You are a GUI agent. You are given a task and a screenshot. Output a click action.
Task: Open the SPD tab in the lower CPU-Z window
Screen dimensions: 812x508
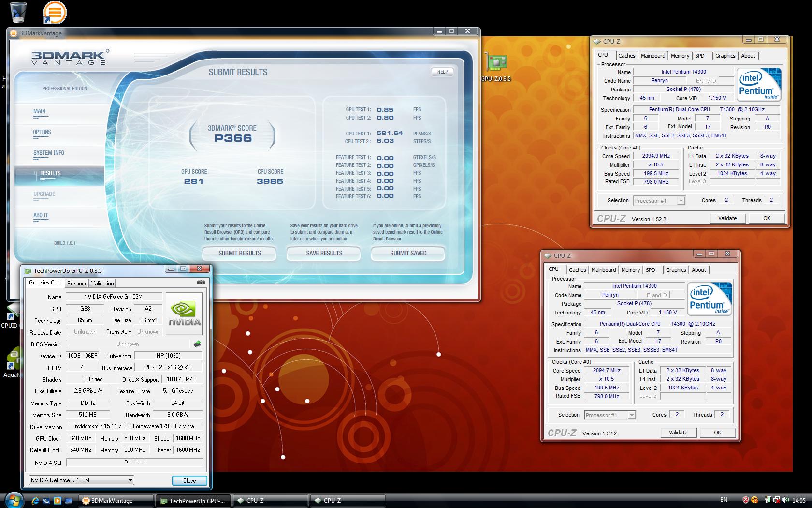coord(651,270)
